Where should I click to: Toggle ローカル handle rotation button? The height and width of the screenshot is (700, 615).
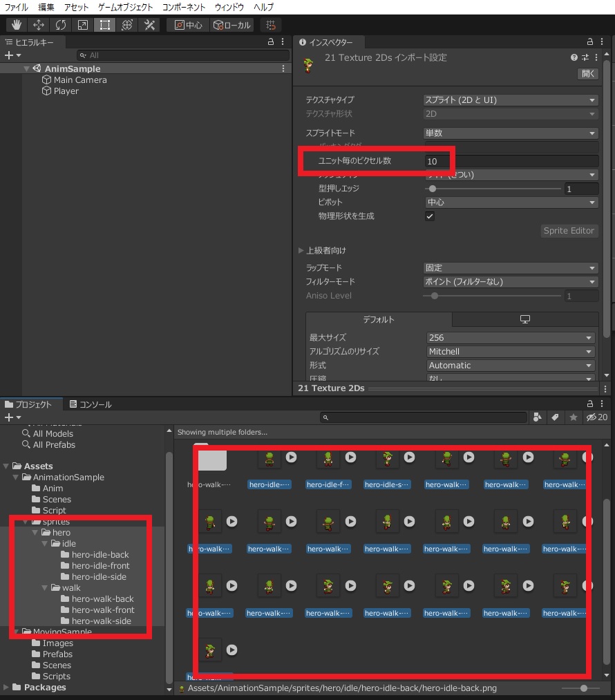(231, 25)
